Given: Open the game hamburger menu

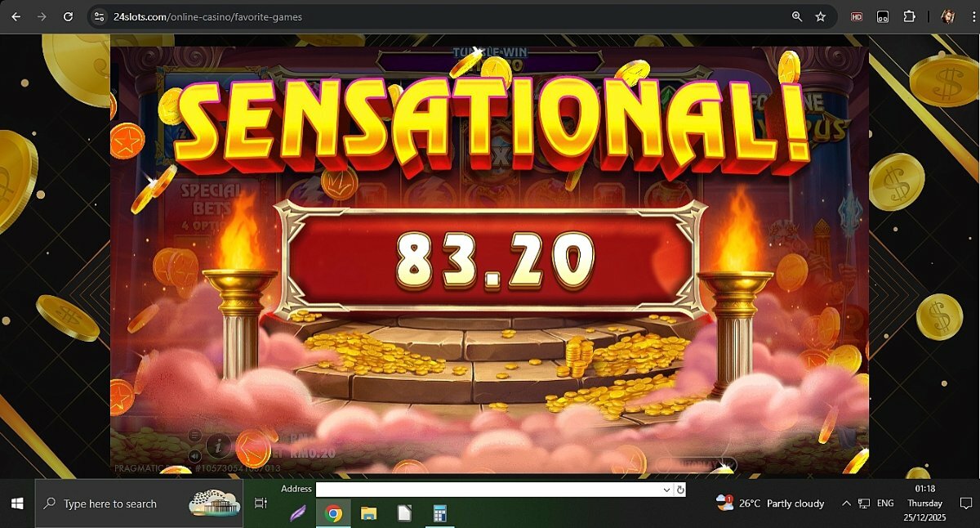Looking at the screenshot, I should pos(194,435).
